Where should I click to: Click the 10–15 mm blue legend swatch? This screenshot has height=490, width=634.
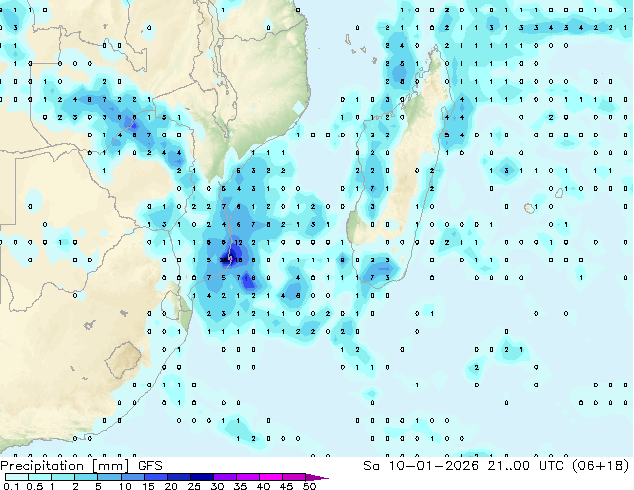click(133, 477)
